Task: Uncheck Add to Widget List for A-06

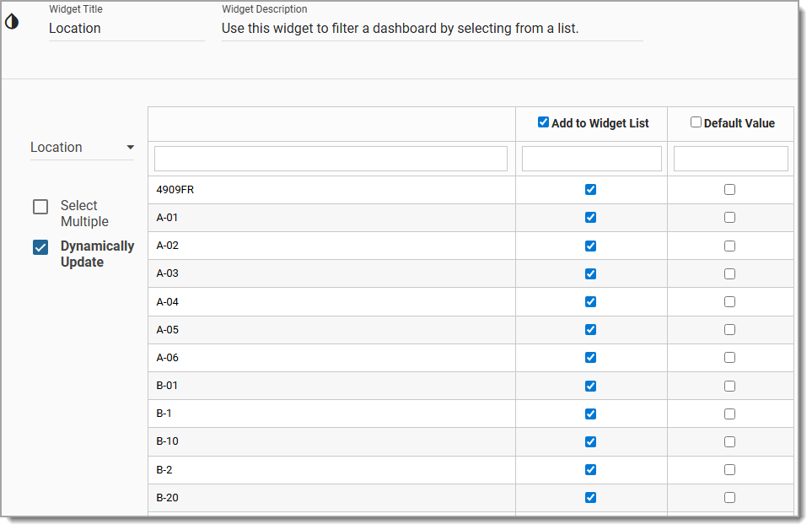Action: point(590,357)
